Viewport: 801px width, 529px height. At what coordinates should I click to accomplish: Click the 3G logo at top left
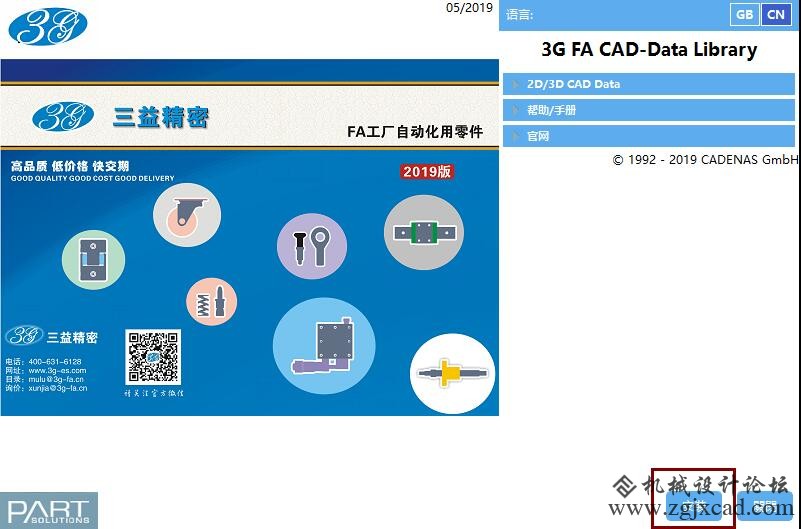[48, 27]
